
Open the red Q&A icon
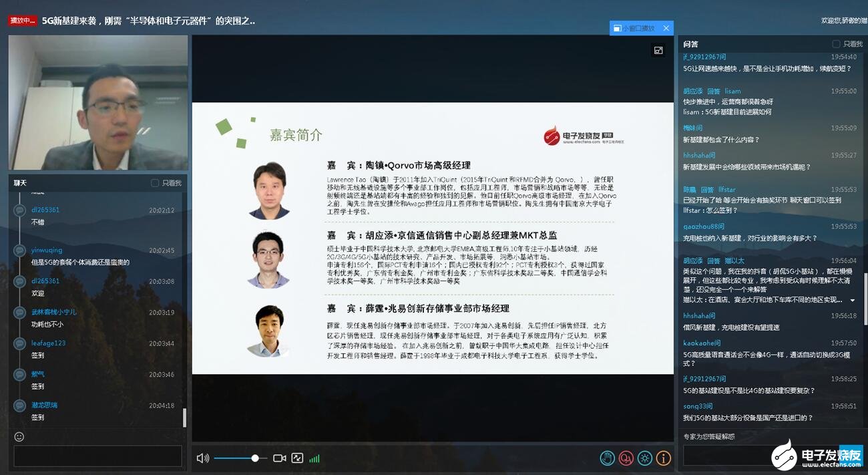tap(626, 458)
